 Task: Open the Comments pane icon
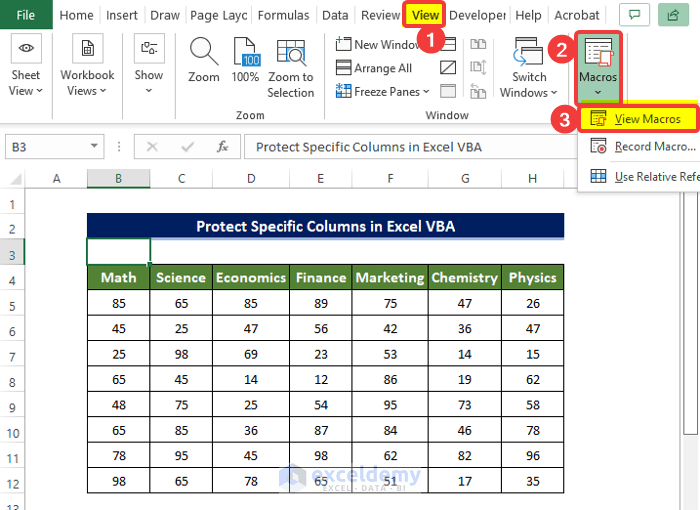[x=634, y=15]
